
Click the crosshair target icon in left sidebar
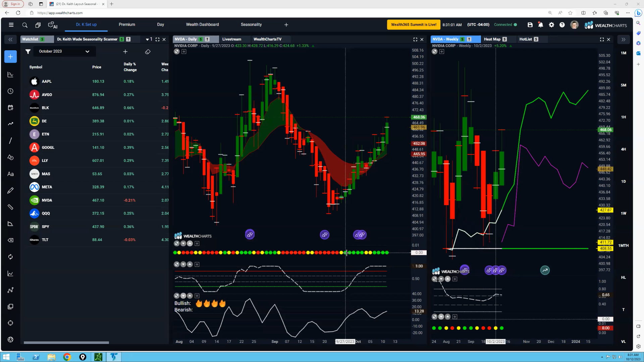click(x=10, y=323)
